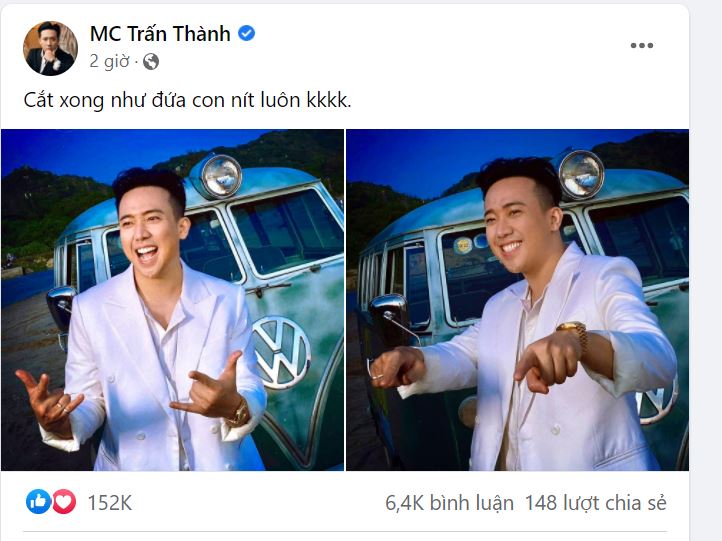View the 6,4K bình luận comments
Screen dimensions: 722x541
click(x=449, y=503)
